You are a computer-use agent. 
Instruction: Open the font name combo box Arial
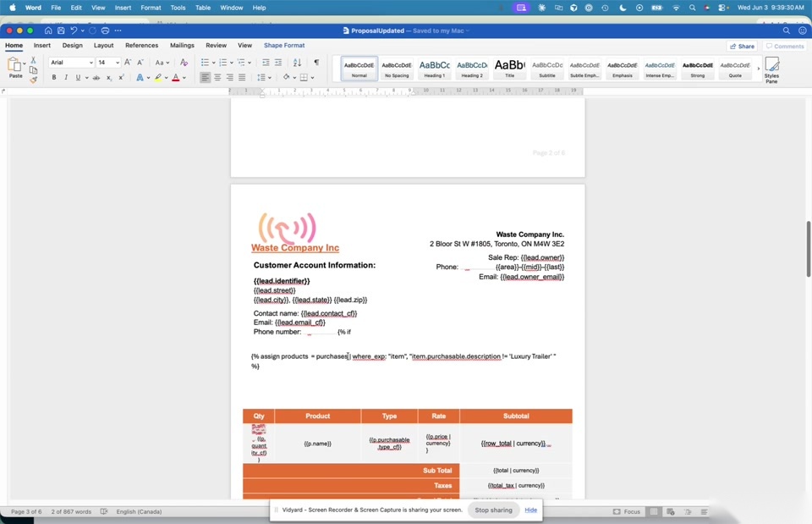pyautogui.click(x=71, y=62)
